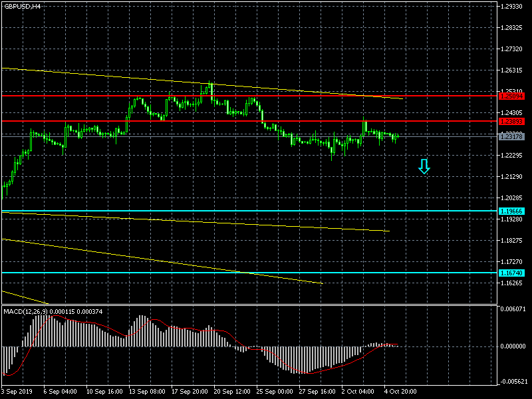Click the cyan 1.19666 price tag
This screenshot has width=532, height=399.
[511, 211]
